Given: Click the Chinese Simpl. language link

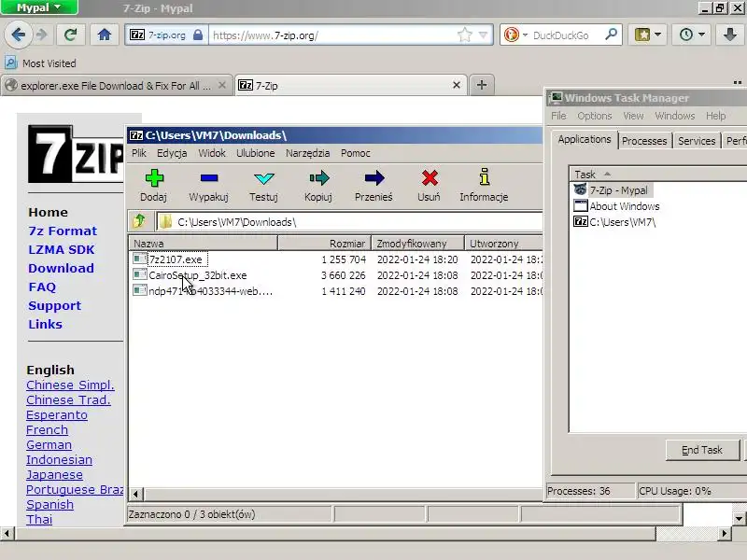Looking at the screenshot, I should pyautogui.click(x=70, y=385).
